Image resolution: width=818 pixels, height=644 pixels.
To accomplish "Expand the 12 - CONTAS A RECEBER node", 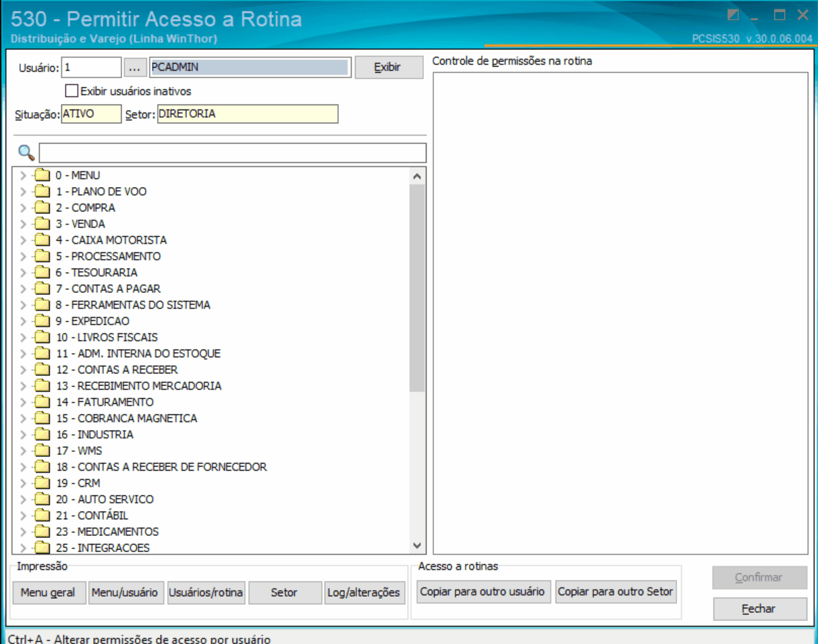I will 24,370.
